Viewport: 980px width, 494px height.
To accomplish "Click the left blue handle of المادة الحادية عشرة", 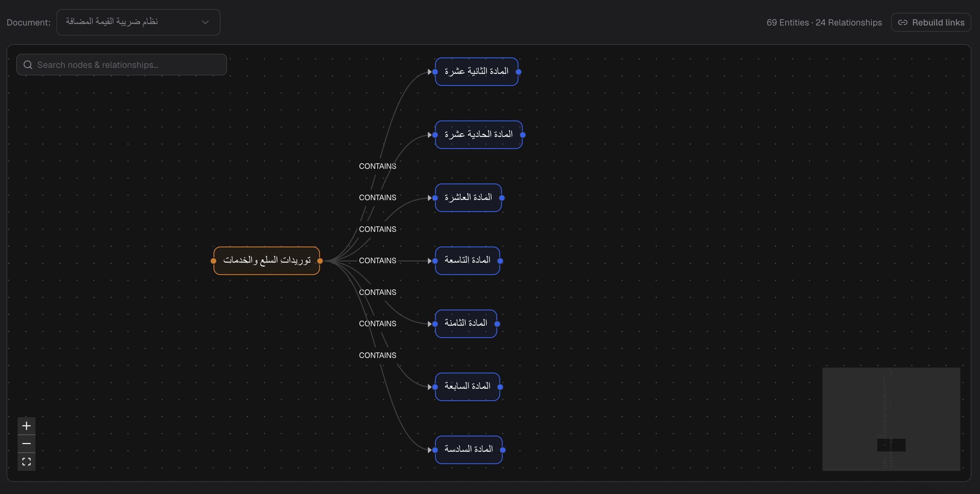I will [x=435, y=135].
